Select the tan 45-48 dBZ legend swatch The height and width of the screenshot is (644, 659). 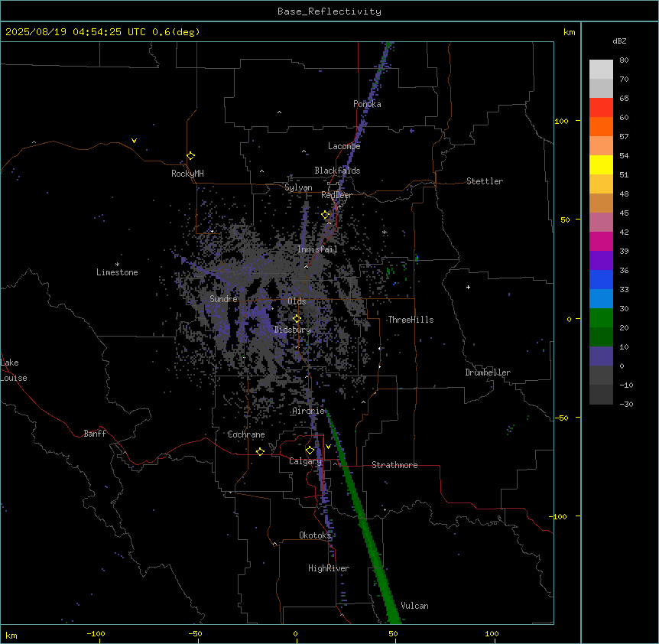pos(601,203)
